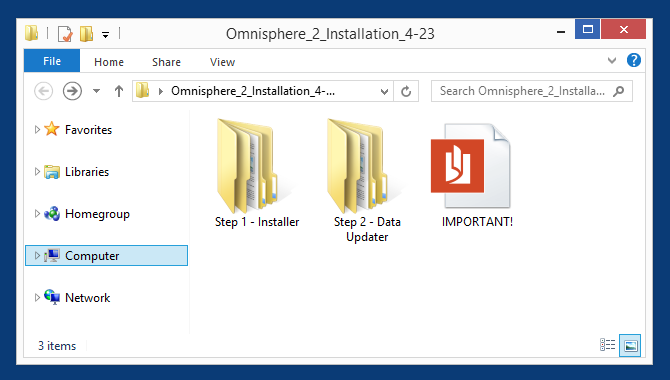This screenshot has width=670, height=380.
Task: Click the New folder icon in title bar
Action: point(86,33)
